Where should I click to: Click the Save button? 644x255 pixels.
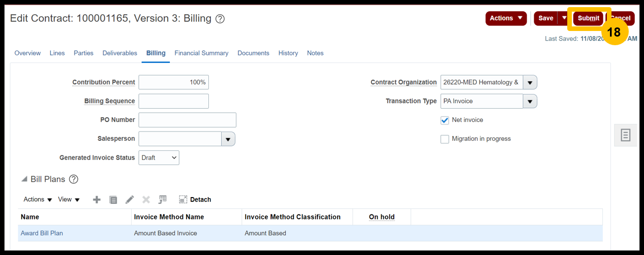(546, 18)
